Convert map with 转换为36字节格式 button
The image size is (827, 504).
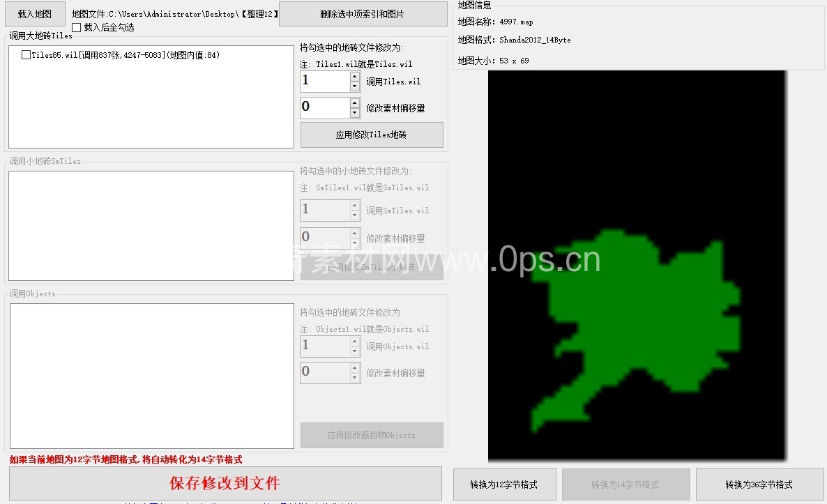tap(759, 484)
